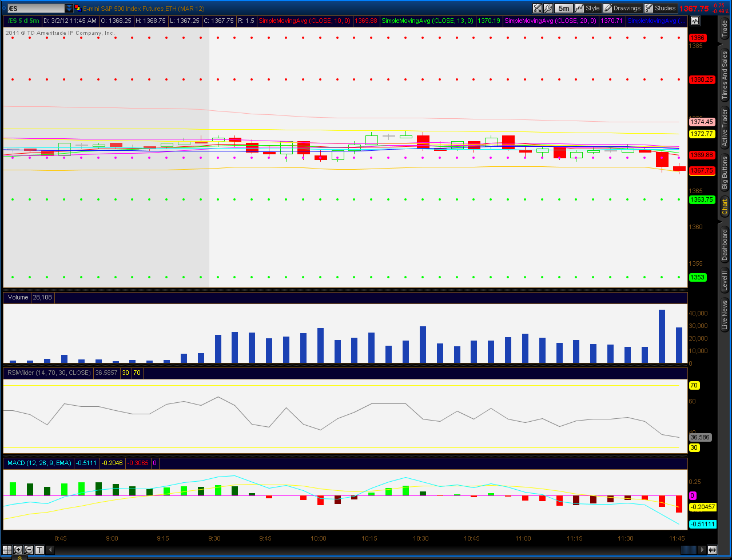Click the /ES 5 d 5m chart label

(23, 21)
